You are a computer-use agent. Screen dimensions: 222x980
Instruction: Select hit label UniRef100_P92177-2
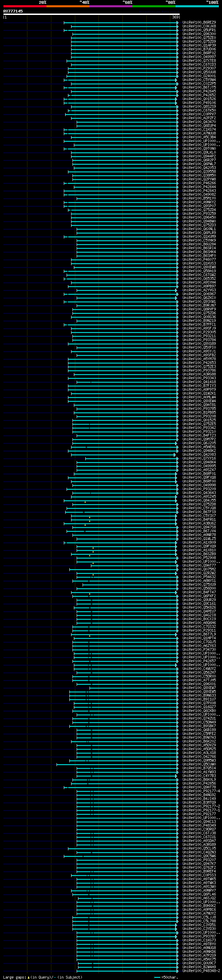201,807
